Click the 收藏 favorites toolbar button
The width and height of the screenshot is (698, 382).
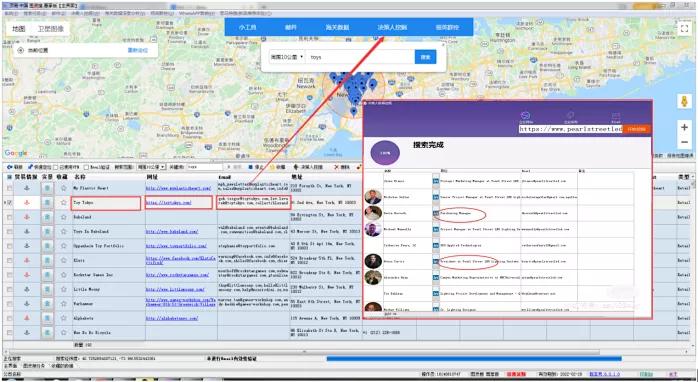coord(278,167)
